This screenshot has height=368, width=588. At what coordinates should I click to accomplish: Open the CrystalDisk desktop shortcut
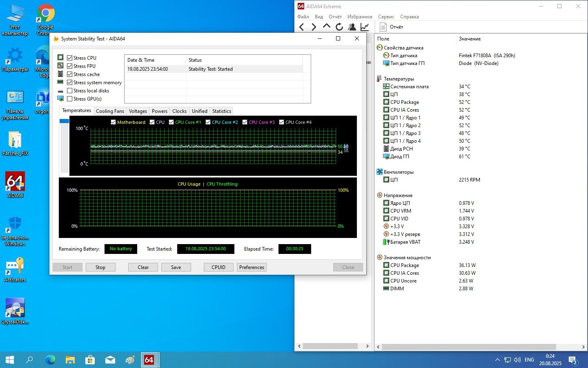(15, 311)
